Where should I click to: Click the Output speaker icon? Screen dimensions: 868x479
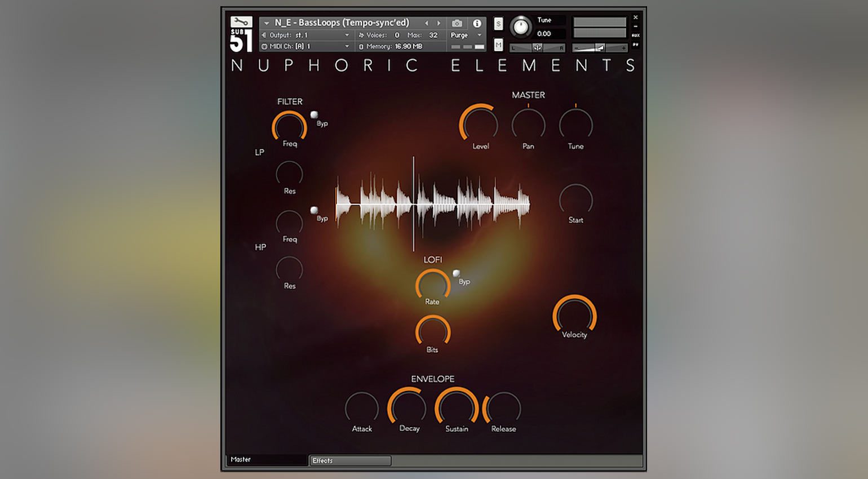click(264, 35)
